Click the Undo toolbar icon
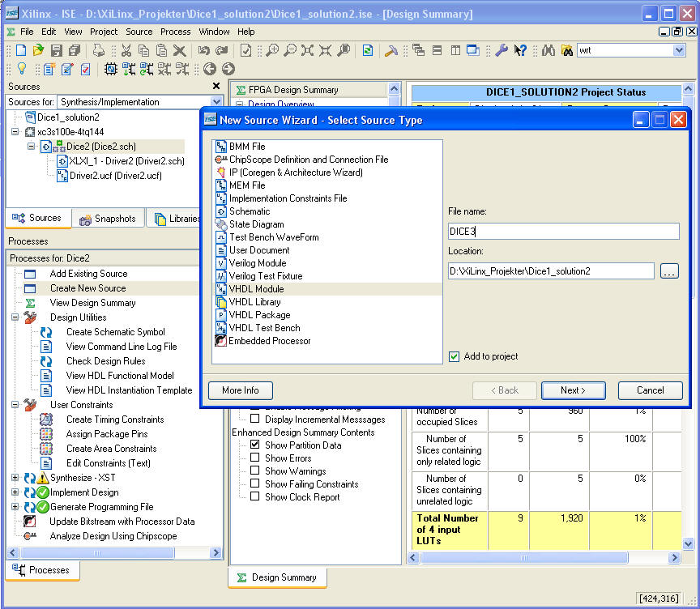 click(204, 50)
